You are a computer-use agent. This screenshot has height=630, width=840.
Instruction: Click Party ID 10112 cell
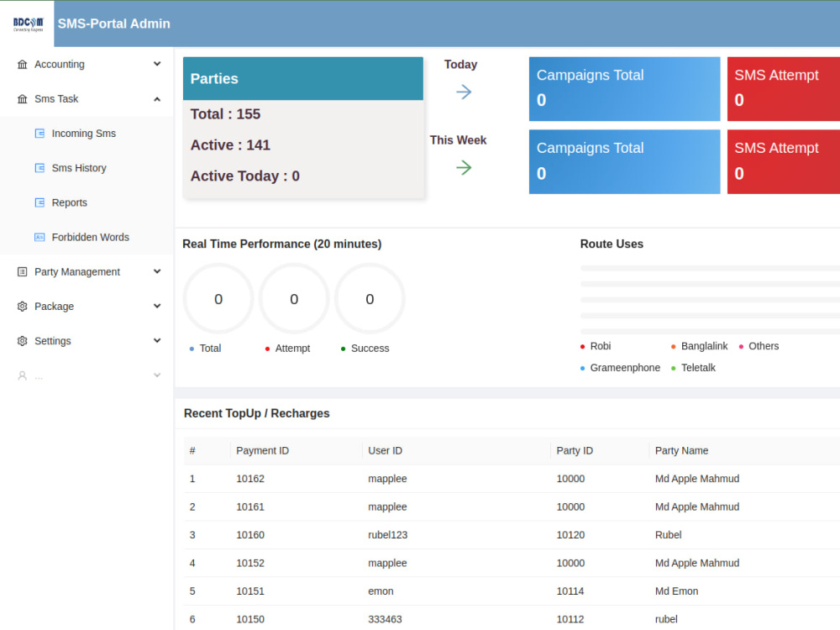click(x=570, y=619)
